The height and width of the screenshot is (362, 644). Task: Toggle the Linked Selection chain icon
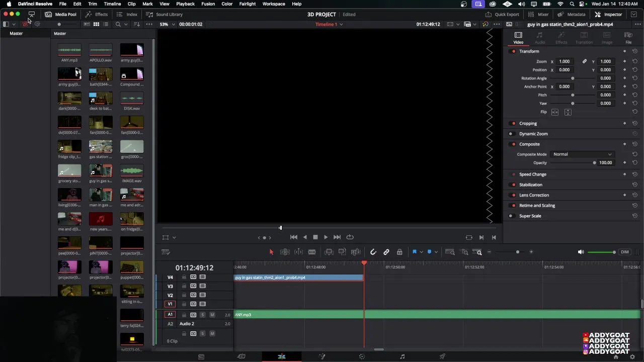386,252
